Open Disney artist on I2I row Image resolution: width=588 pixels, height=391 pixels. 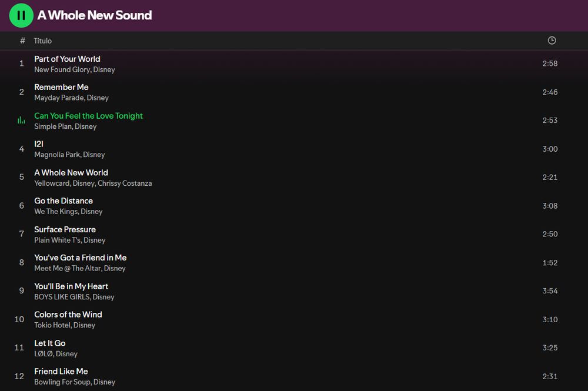[x=93, y=155]
